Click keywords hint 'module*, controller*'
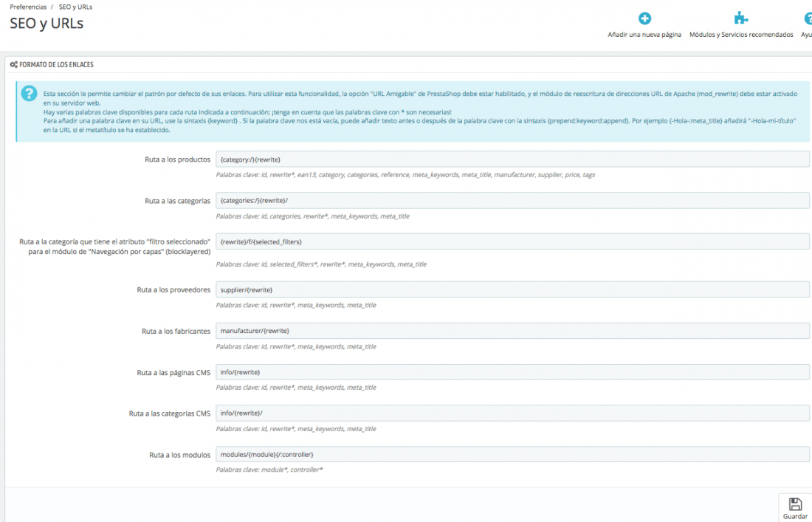812x522 pixels. tap(269, 470)
